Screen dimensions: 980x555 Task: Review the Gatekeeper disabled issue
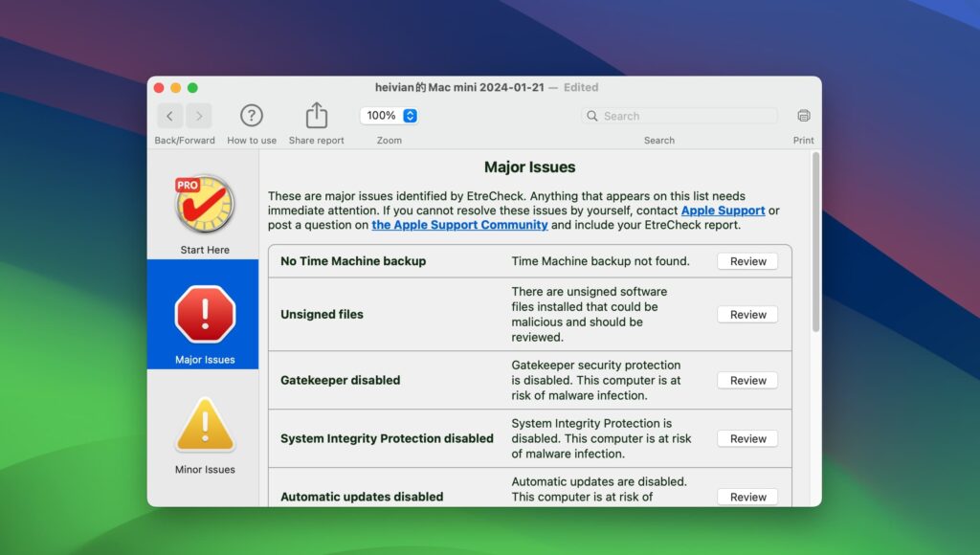746,380
